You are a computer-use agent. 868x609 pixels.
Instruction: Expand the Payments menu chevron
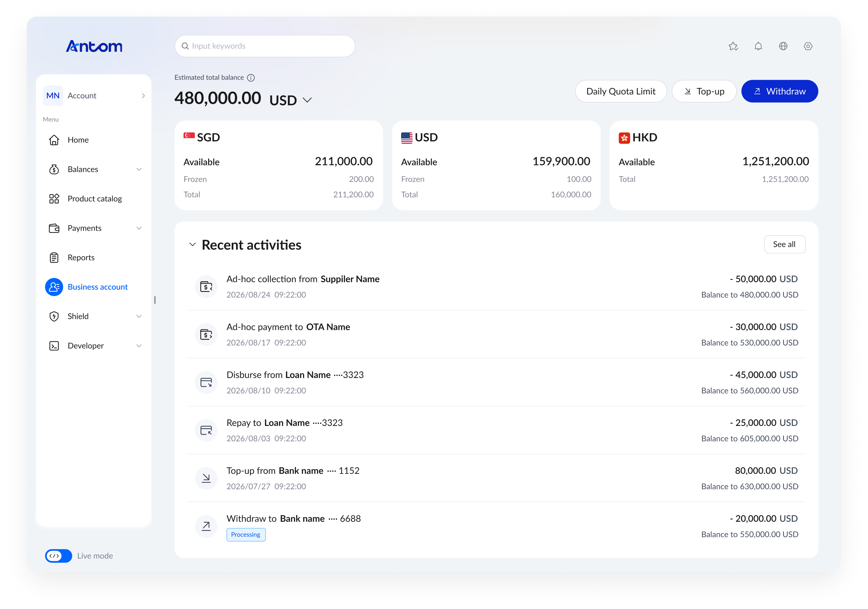coord(139,228)
